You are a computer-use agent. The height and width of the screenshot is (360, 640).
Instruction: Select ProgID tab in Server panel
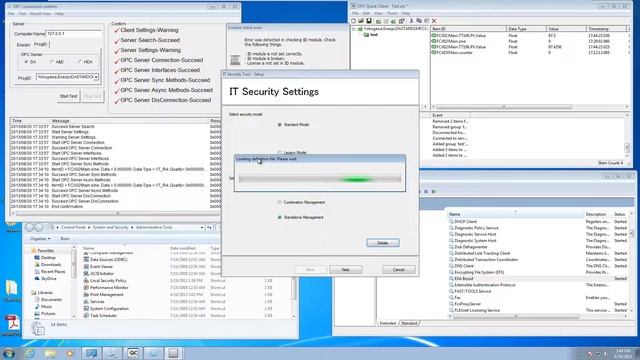pos(40,44)
